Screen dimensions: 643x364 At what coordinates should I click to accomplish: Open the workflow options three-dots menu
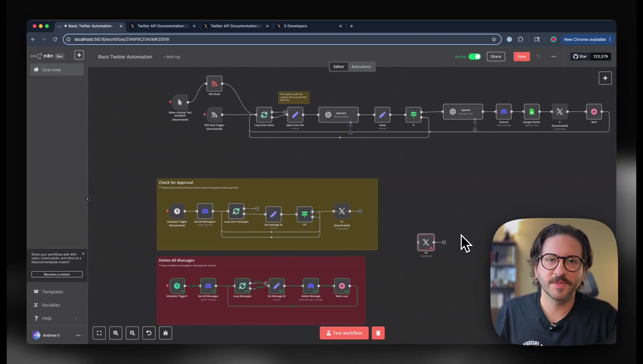pos(553,57)
